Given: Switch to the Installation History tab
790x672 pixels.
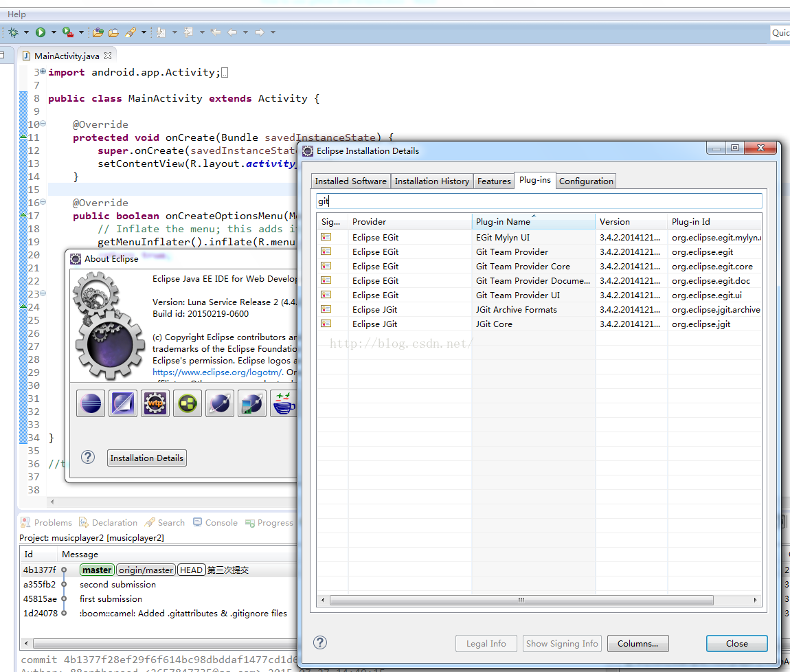Looking at the screenshot, I should (x=432, y=181).
